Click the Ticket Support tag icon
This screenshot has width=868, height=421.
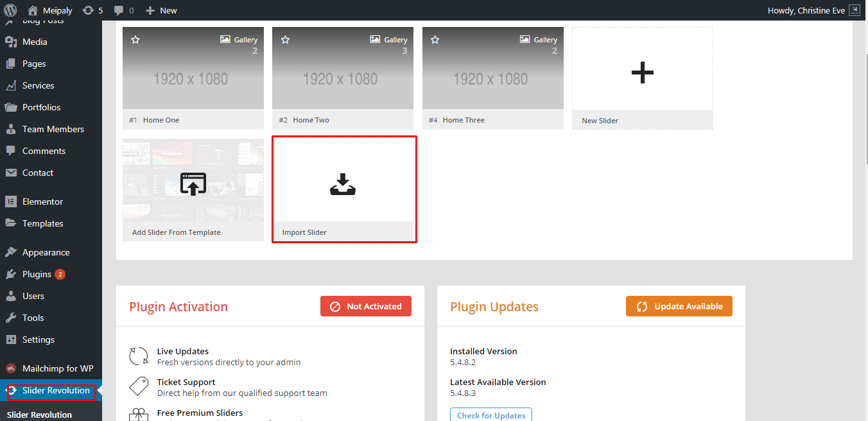[139, 387]
